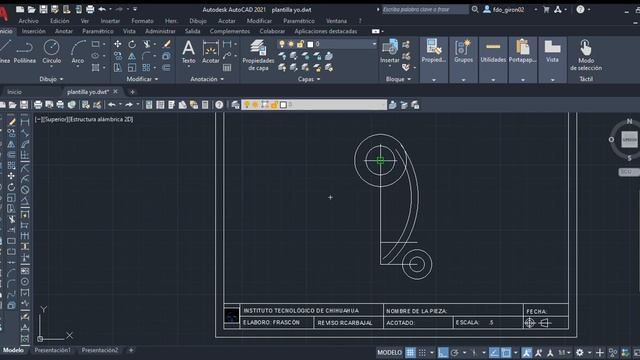Choose the Rotate tool in Modificar panel
Screen dimensions: 640x360
tap(132, 44)
